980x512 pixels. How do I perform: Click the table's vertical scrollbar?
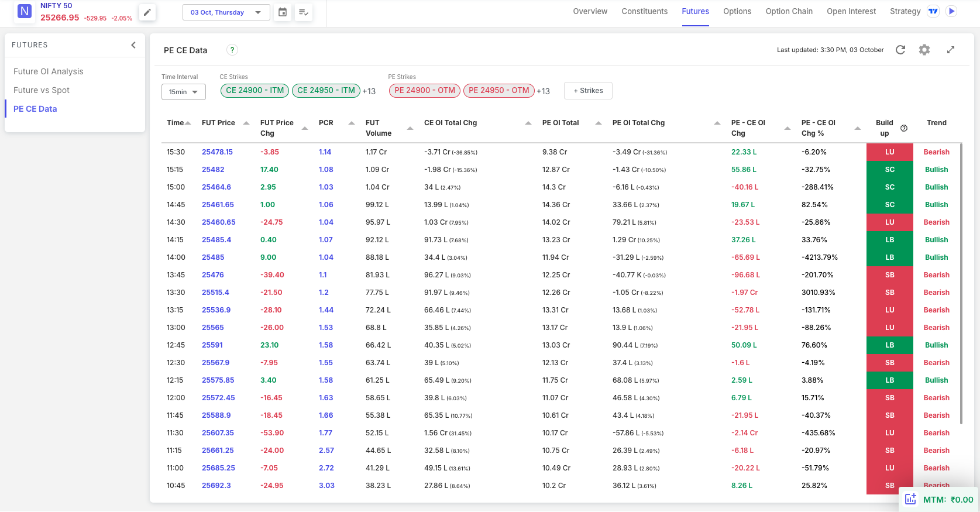(x=961, y=284)
